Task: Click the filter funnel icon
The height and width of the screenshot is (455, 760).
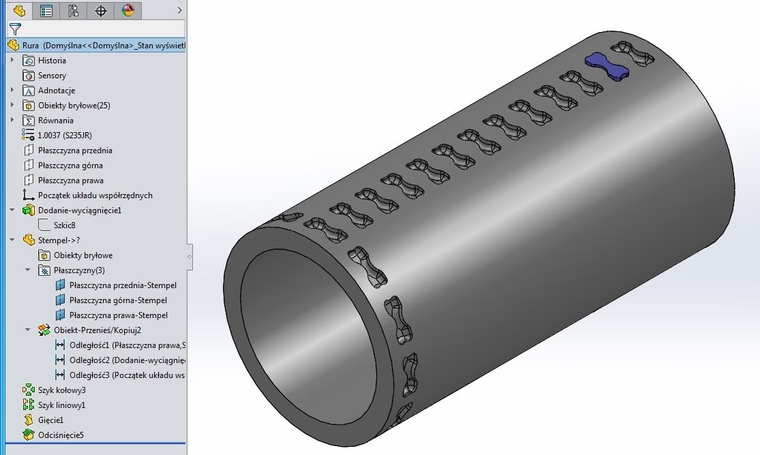Action: (15, 29)
